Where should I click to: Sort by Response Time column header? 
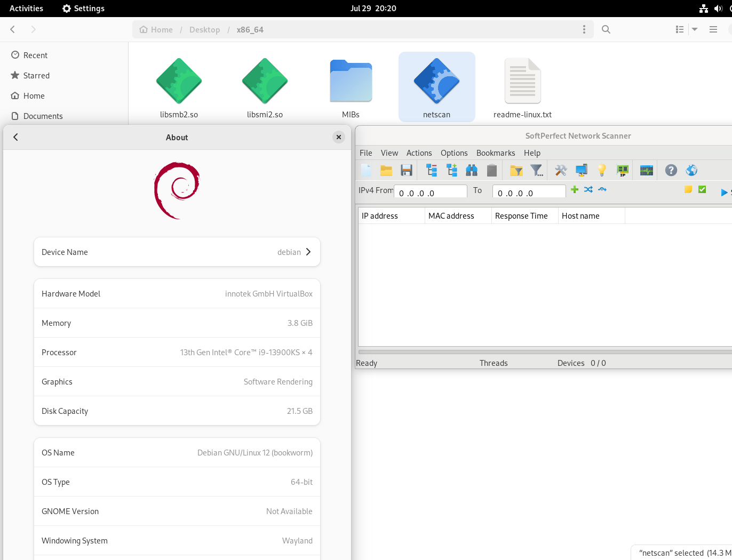(x=525, y=216)
